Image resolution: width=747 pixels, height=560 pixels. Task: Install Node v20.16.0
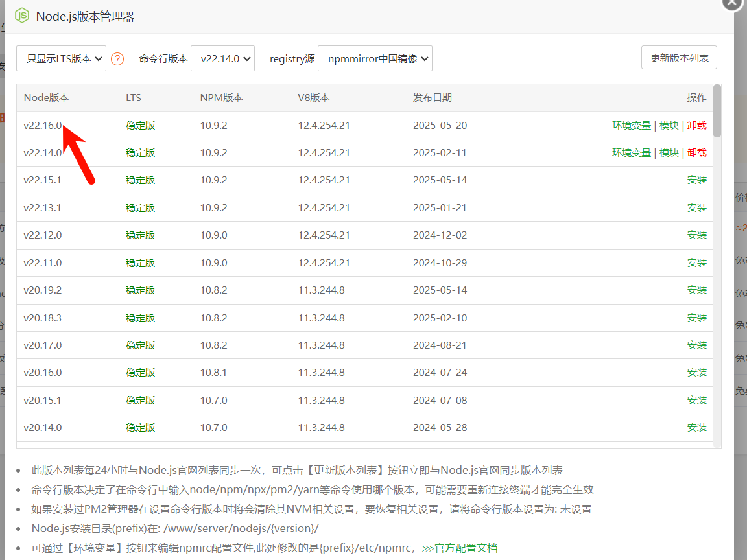point(696,373)
